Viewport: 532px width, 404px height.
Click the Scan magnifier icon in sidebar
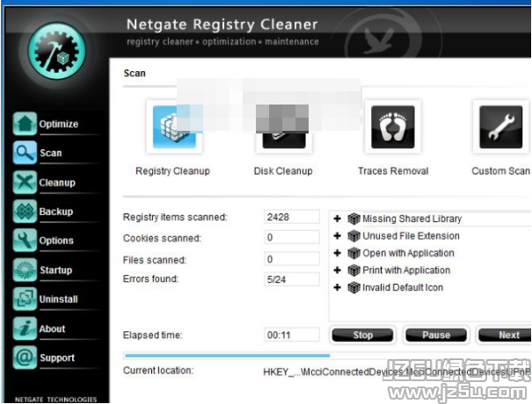(25, 153)
